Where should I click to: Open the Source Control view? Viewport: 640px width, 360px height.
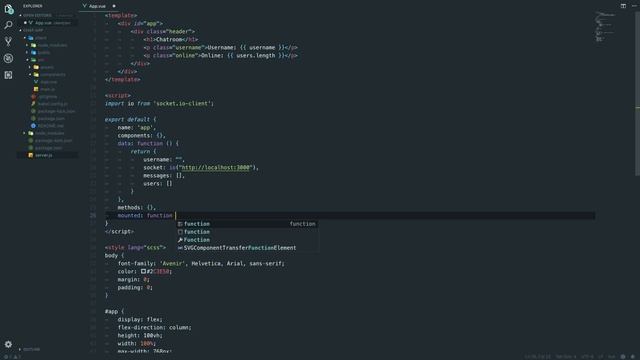(x=8, y=42)
